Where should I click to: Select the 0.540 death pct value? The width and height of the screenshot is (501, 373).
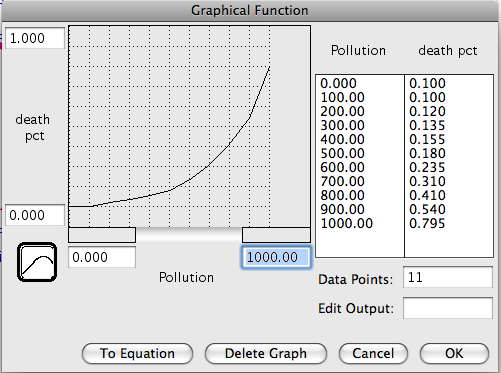(427, 209)
